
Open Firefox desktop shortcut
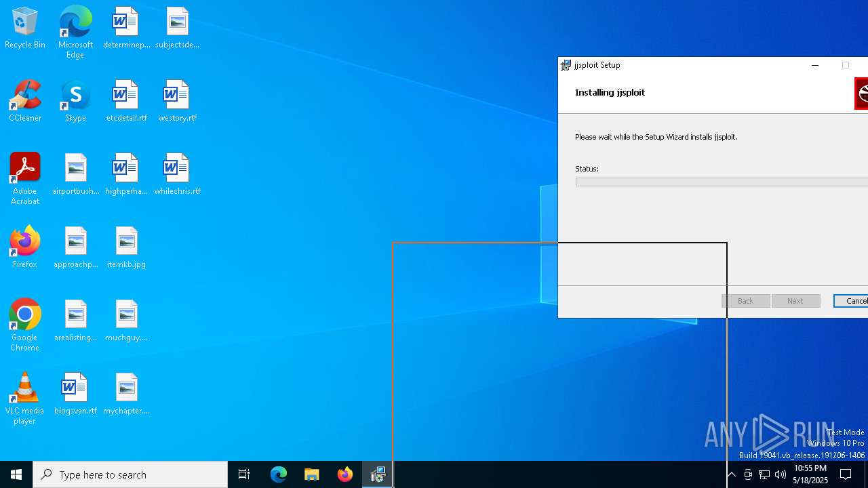point(25,248)
